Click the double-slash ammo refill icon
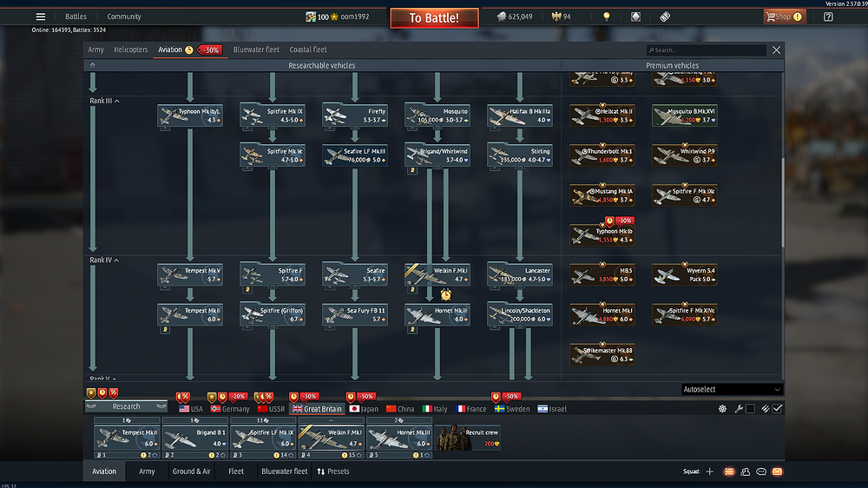The image size is (868, 488). tap(765, 409)
